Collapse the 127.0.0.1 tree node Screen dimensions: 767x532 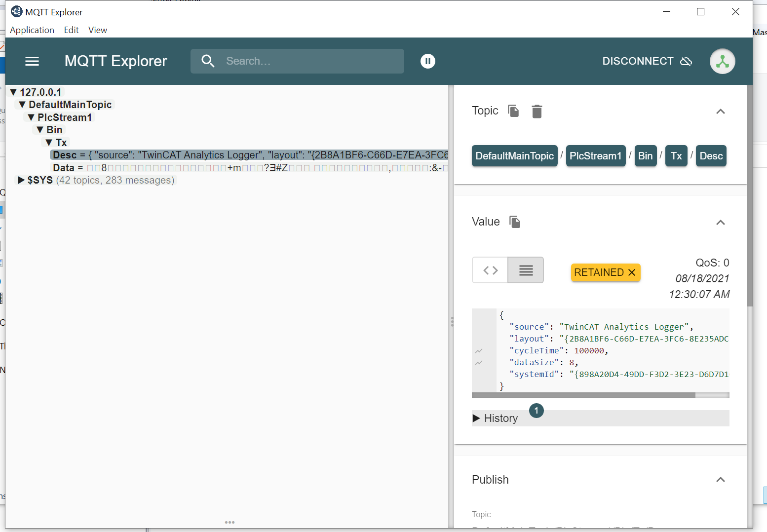[13, 92]
